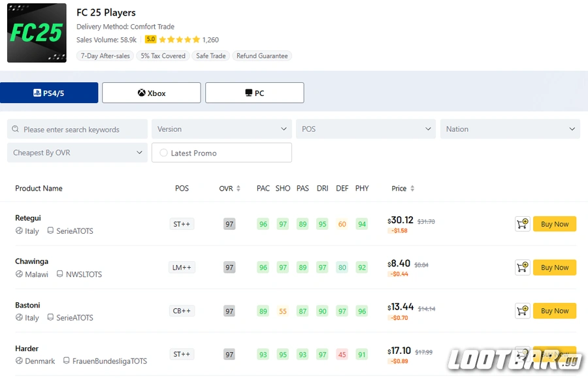Click the OVR 97 badge for Chawinga

229,268
